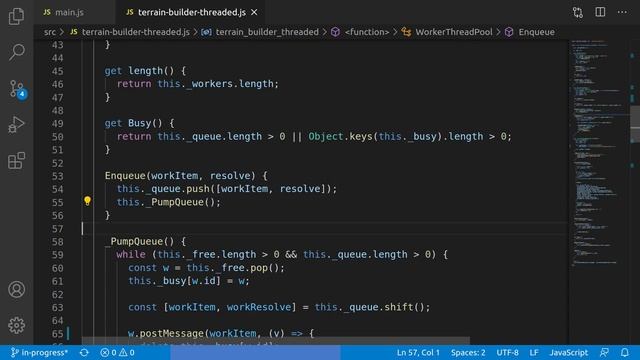This screenshot has height=360, width=640.
Task: Click 'Enqueue' method name on line 53
Action: (x=125, y=176)
